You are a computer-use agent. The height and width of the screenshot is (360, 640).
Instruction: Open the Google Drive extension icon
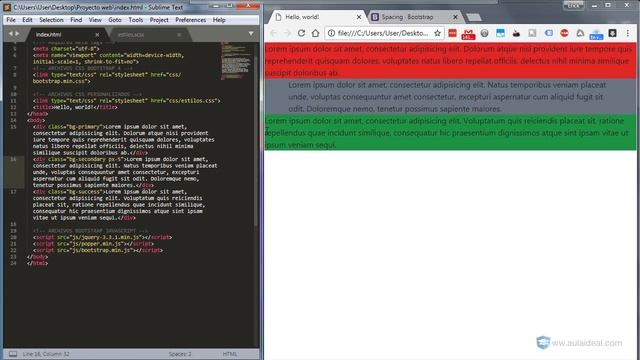580,33
